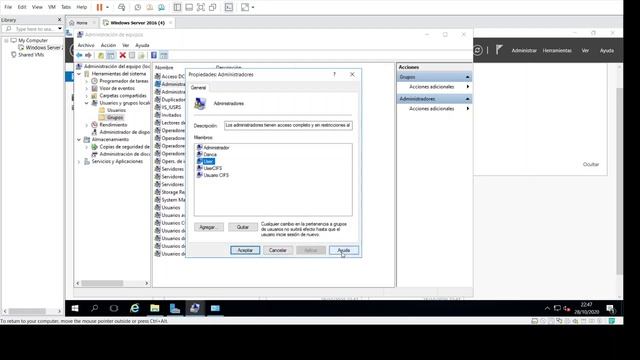Click the Aceptar button
The image size is (640, 360).
click(x=245, y=250)
